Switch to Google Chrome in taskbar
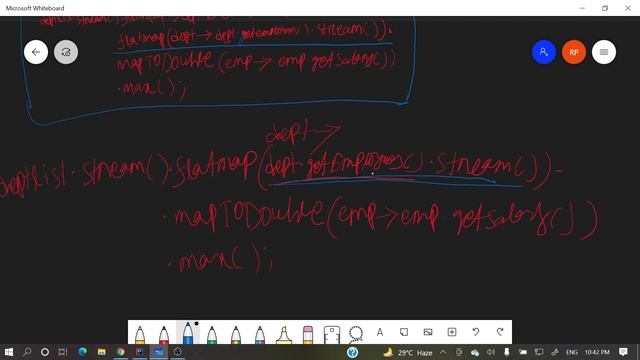The width and height of the screenshot is (640, 360). pyautogui.click(x=121, y=352)
